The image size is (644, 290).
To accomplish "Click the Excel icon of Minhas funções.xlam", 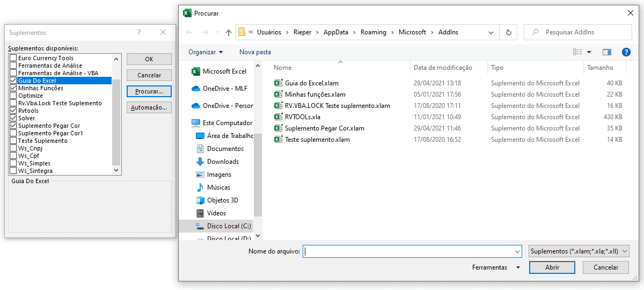I will (x=278, y=95).
